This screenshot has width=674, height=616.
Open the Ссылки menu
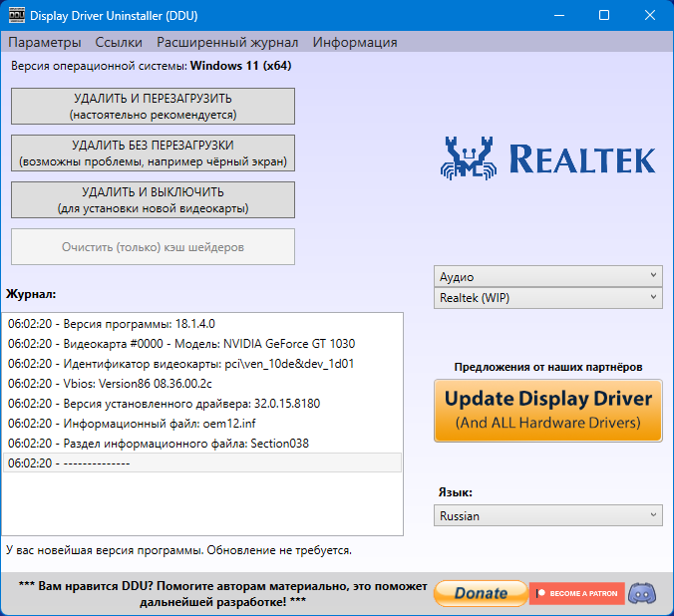click(119, 42)
